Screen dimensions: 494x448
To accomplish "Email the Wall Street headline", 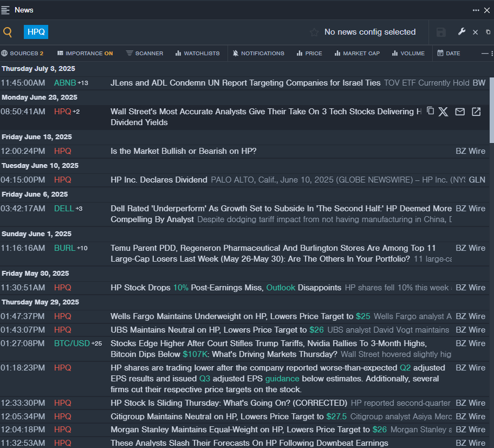I will tap(460, 112).
